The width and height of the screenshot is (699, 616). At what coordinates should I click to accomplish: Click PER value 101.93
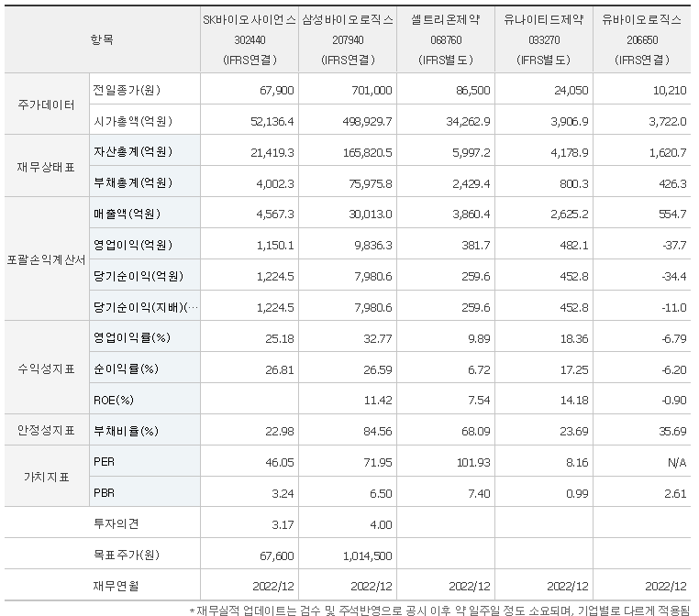tap(473, 463)
